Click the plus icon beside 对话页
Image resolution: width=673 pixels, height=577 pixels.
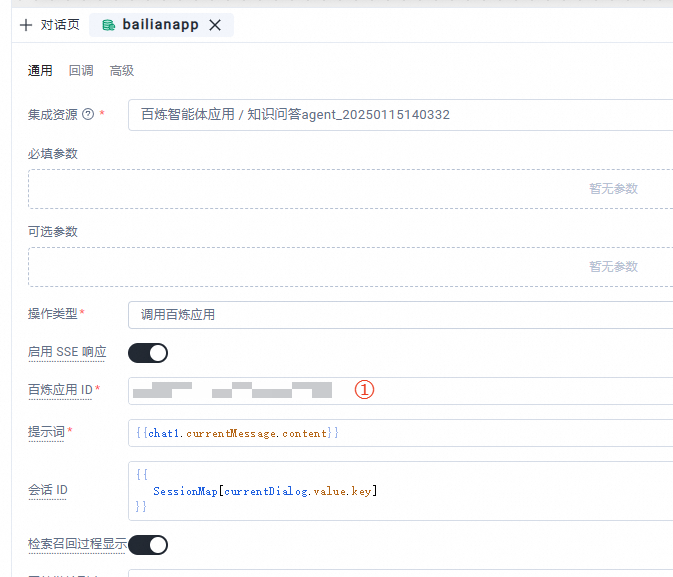26,25
